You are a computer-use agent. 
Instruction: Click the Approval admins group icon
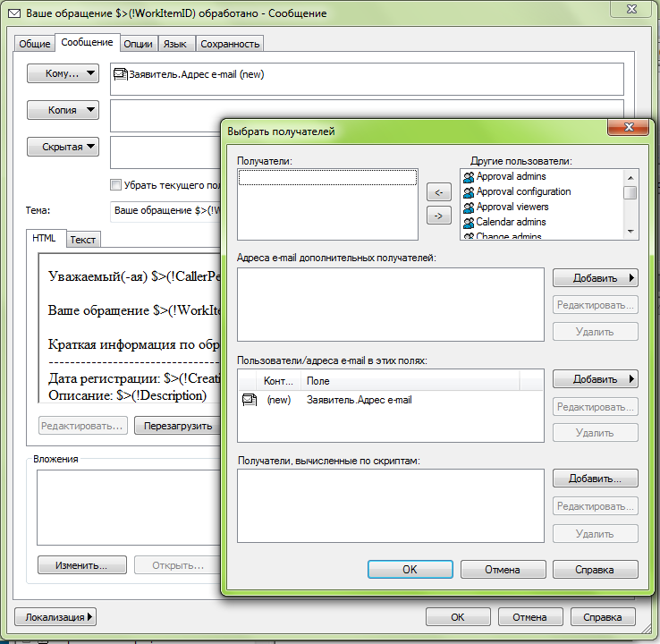click(469, 177)
